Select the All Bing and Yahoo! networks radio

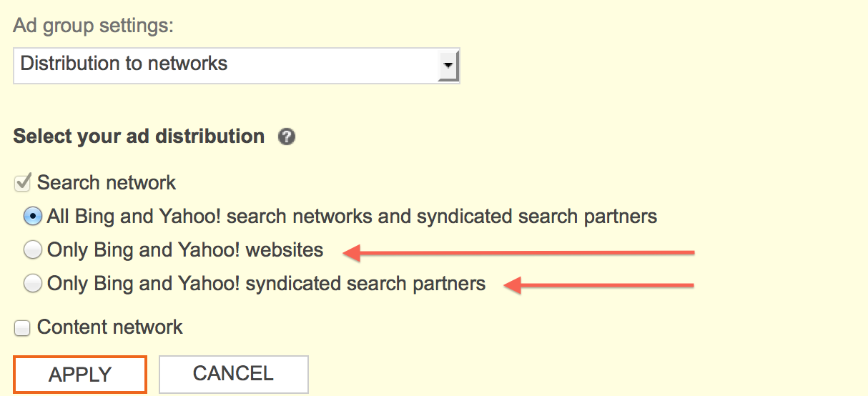(33, 216)
